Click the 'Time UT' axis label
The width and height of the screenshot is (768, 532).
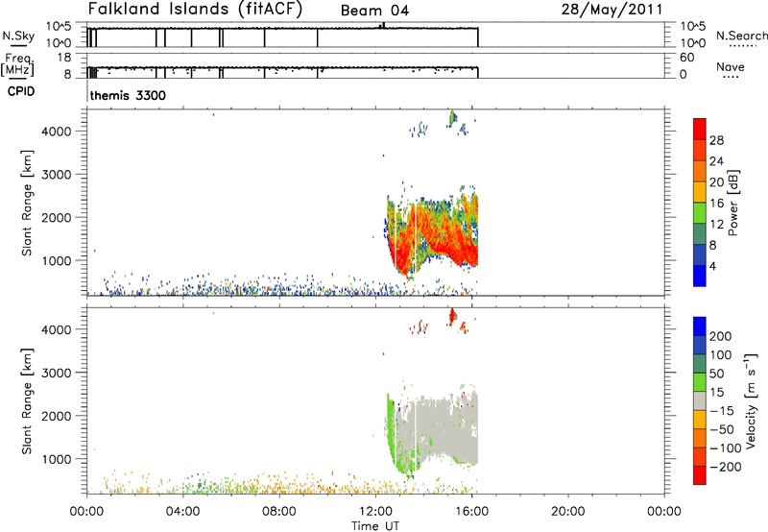[375, 526]
